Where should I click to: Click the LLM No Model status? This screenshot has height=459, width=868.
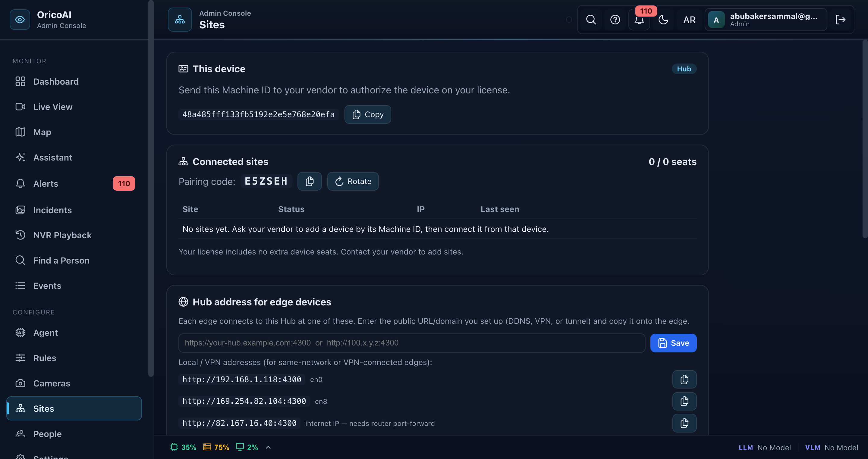click(x=765, y=447)
